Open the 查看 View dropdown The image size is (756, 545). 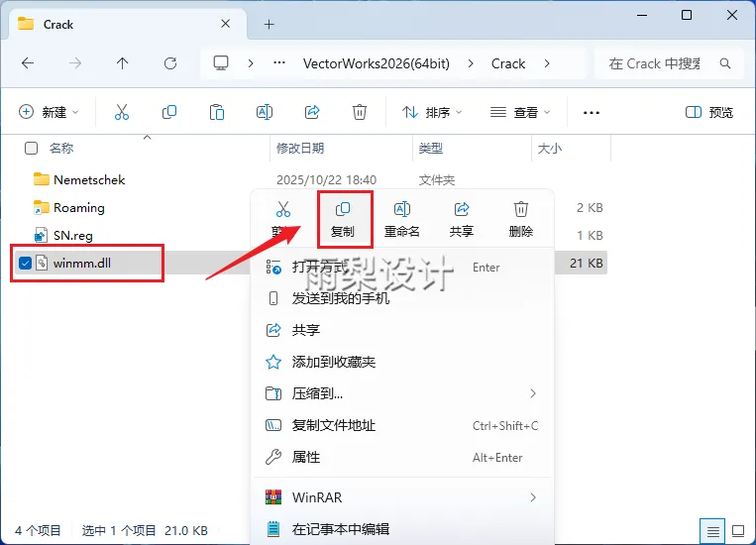(x=520, y=112)
